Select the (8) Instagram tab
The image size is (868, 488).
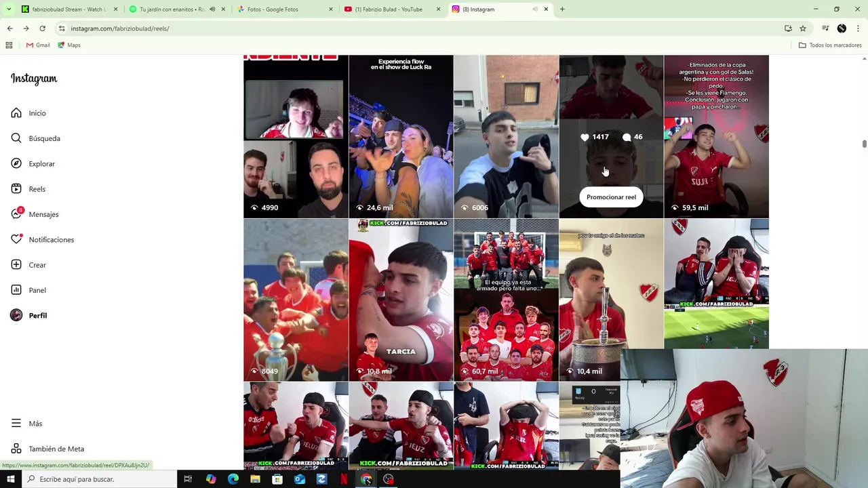[492, 9]
